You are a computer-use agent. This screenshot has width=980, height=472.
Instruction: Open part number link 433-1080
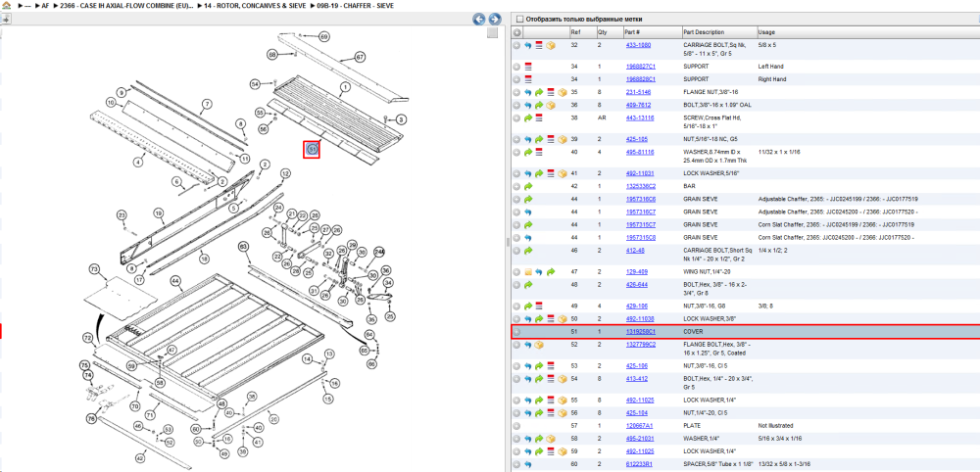tap(638, 46)
